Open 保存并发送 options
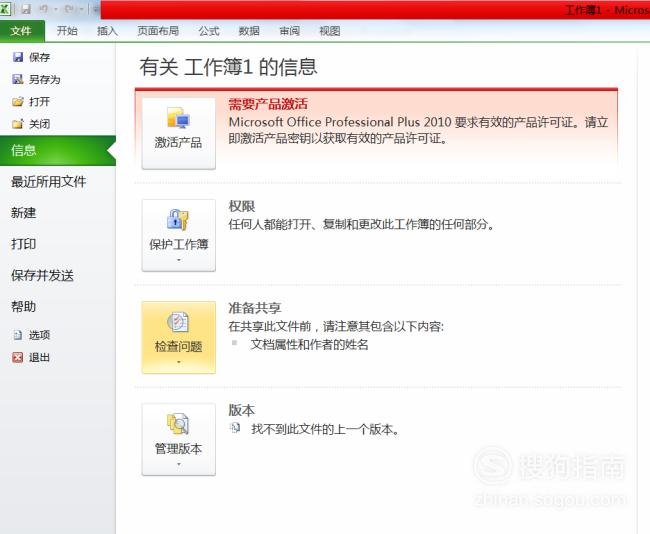650x534 pixels. pyautogui.click(x=42, y=275)
